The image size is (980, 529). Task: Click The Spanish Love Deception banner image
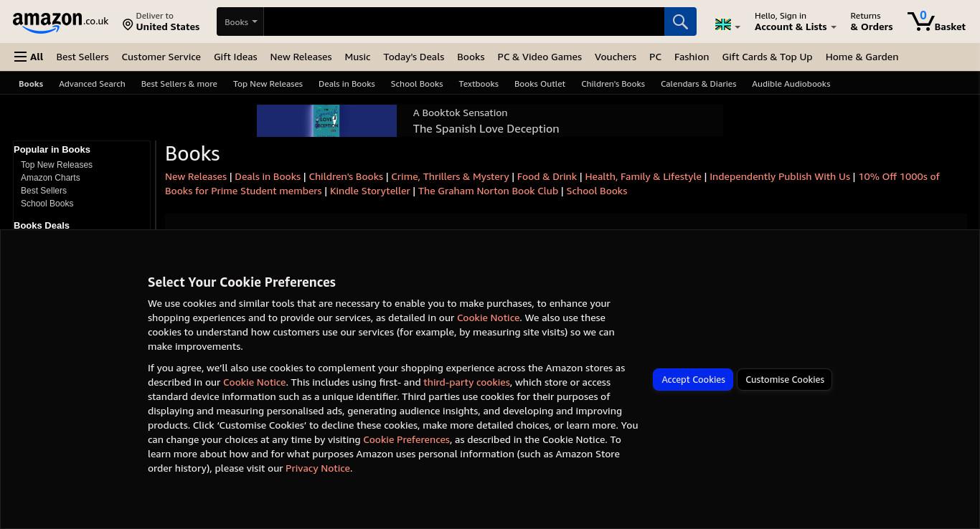(x=326, y=120)
